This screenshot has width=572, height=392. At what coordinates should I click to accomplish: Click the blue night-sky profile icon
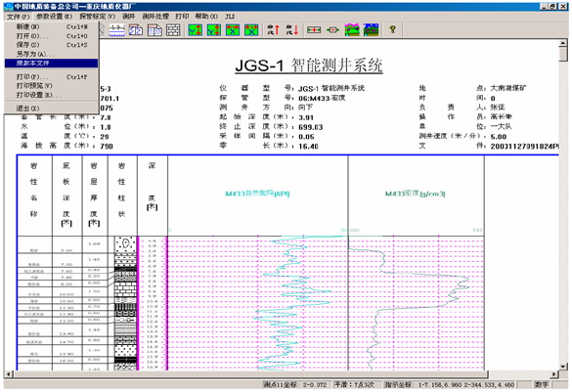(371, 30)
